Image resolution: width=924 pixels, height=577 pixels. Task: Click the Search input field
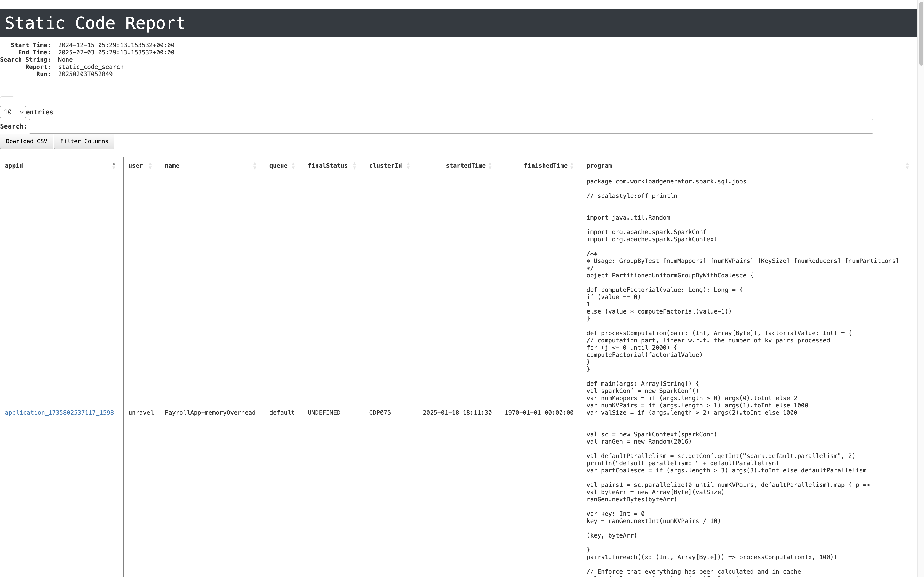pos(451,126)
